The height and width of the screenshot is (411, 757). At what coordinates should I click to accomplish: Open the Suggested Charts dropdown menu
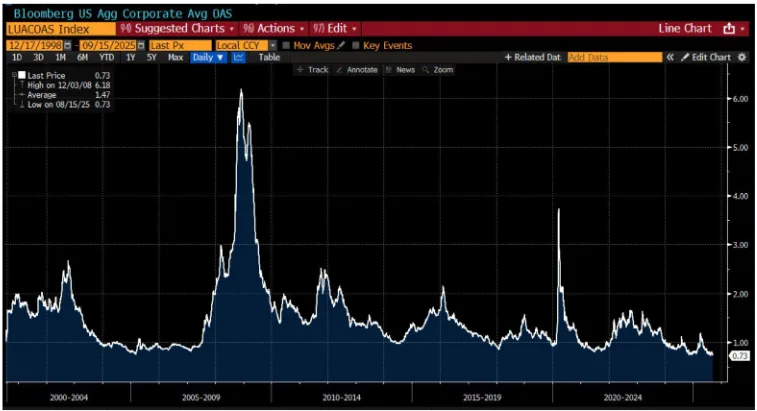(x=177, y=28)
